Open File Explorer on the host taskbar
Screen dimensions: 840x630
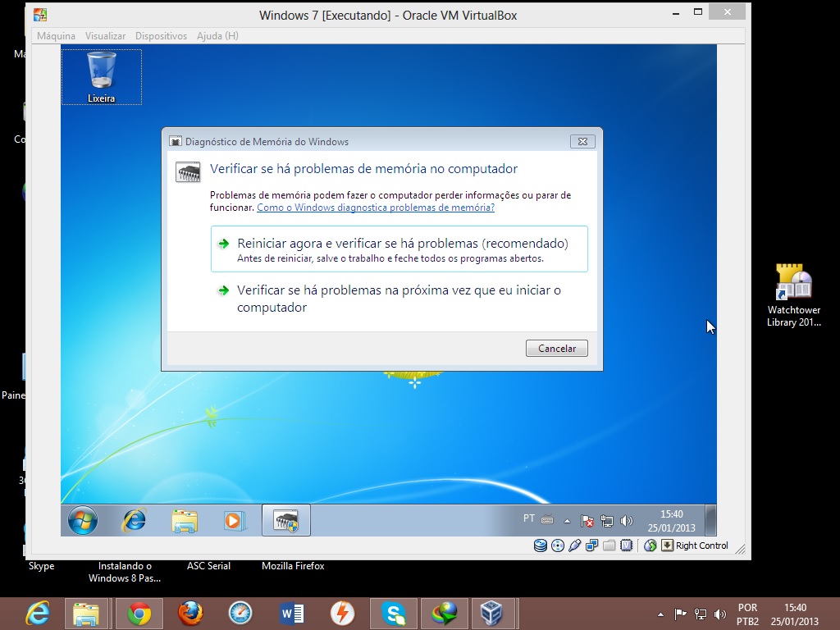coord(86,614)
